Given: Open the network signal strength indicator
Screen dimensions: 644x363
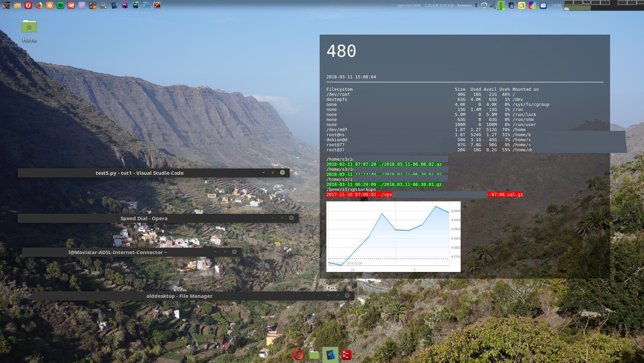Looking at the screenshot, I should tap(492, 5).
